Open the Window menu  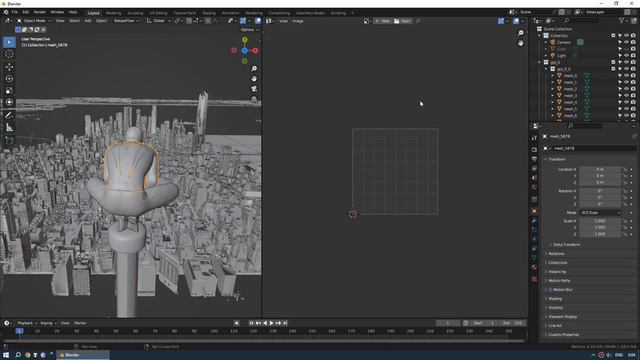pyautogui.click(x=57, y=12)
